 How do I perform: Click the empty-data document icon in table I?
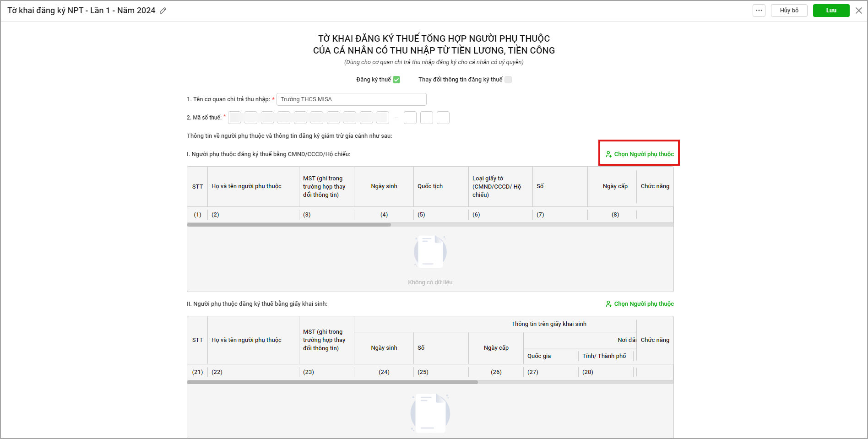pyautogui.click(x=430, y=252)
